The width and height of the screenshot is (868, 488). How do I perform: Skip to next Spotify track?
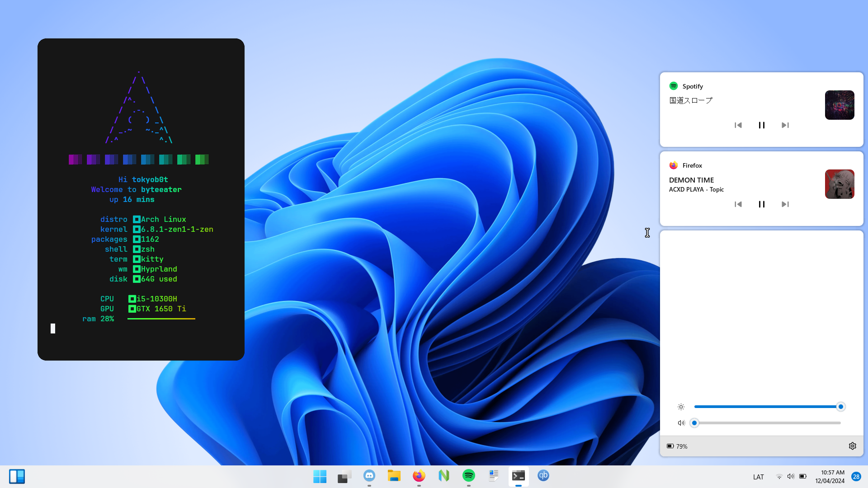click(785, 125)
